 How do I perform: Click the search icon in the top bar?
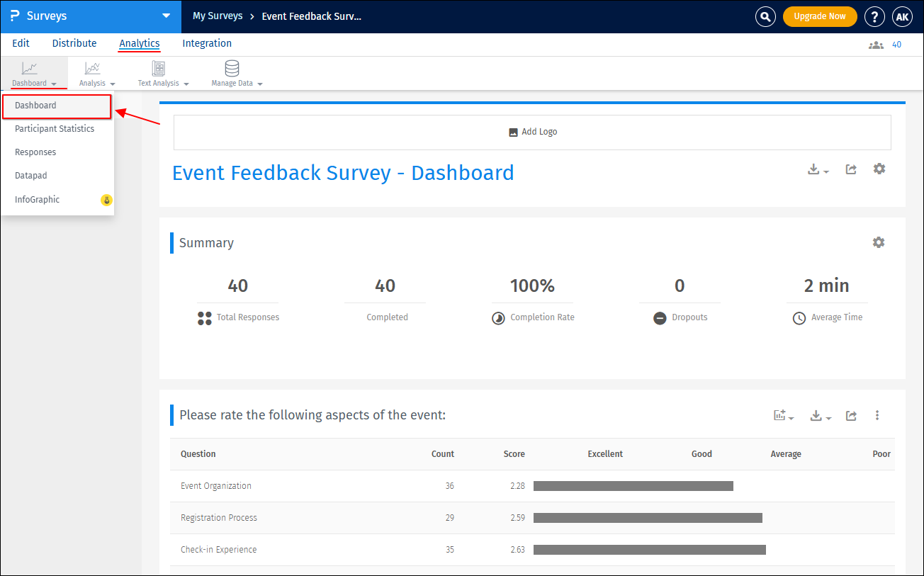point(765,16)
